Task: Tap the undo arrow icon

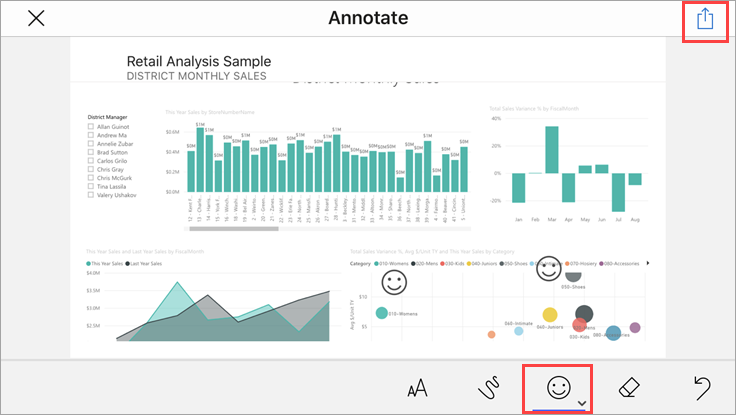Action: point(702,389)
